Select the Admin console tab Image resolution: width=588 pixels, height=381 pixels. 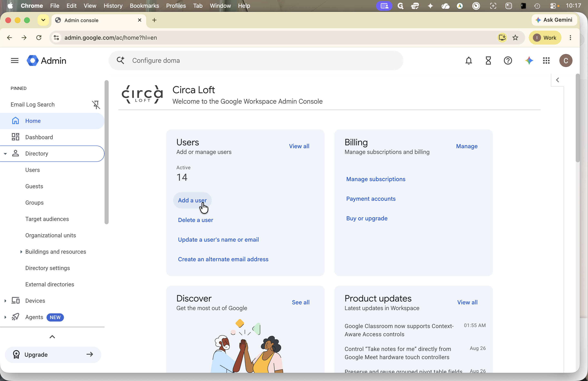click(99, 20)
